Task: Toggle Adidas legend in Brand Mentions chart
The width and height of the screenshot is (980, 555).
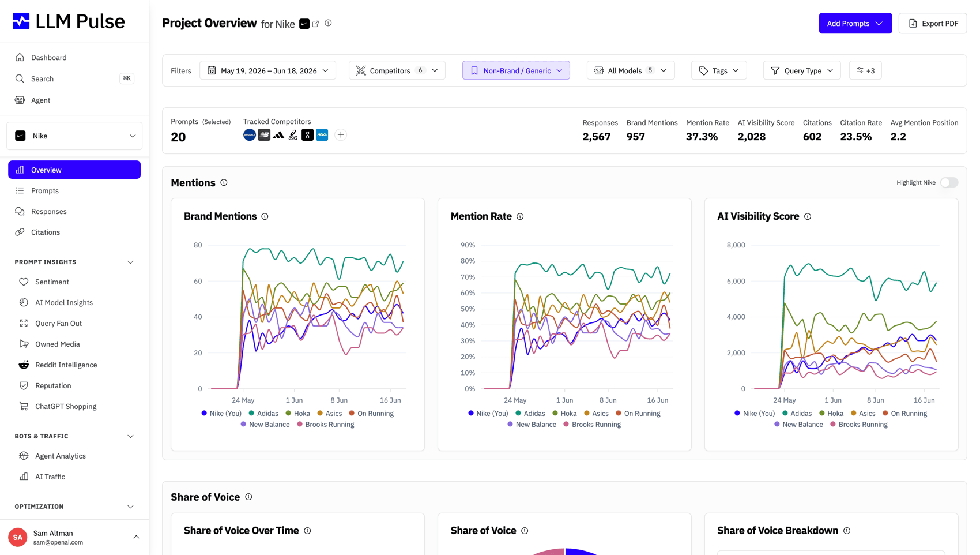Action: coord(263,414)
